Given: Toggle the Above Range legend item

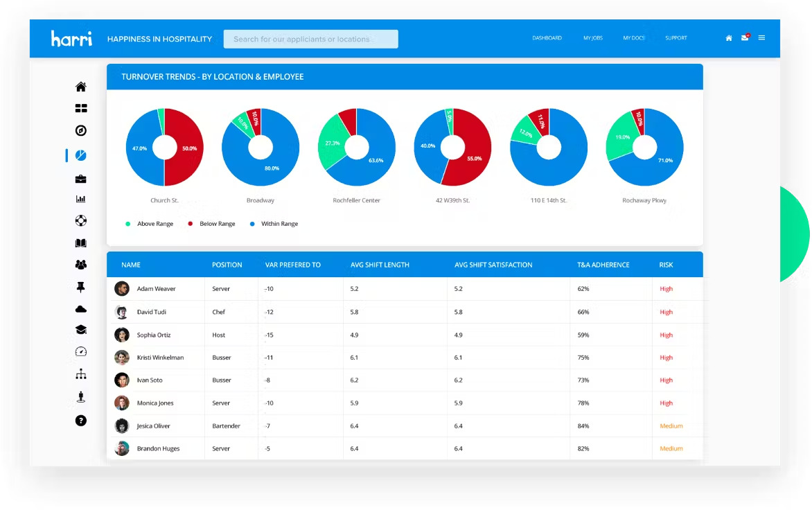Looking at the screenshot, I should (x=149, y=224).
